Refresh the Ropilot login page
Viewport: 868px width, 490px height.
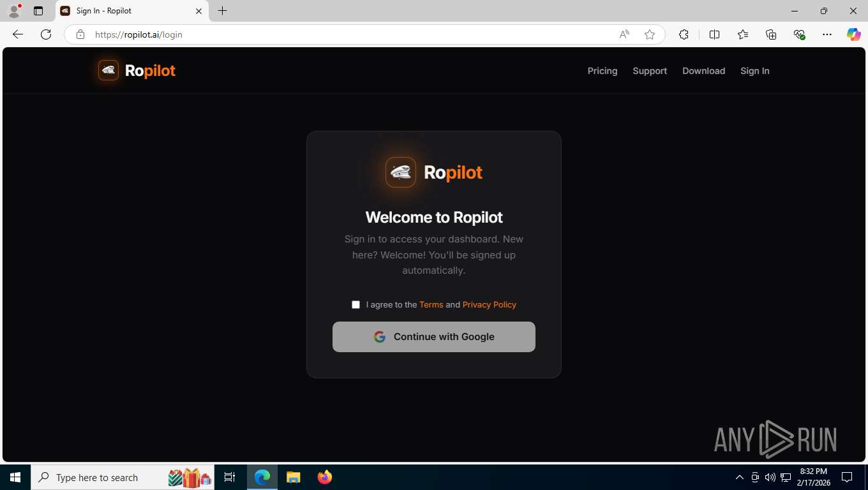46,34
